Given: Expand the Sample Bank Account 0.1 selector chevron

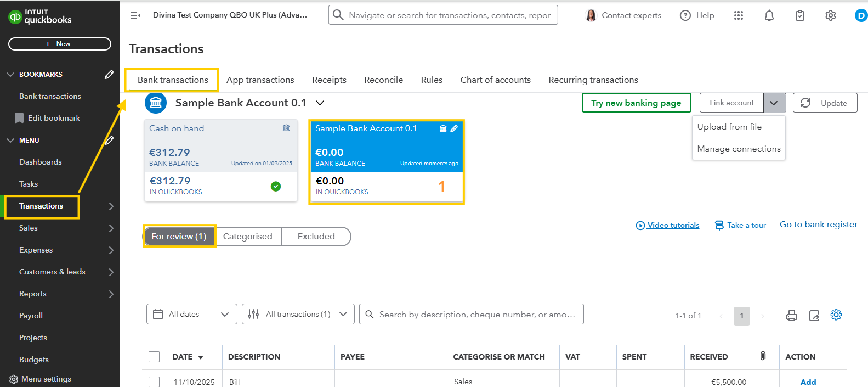Looking at the screenshot, I should pyautogui.click(x=320, y=103).
